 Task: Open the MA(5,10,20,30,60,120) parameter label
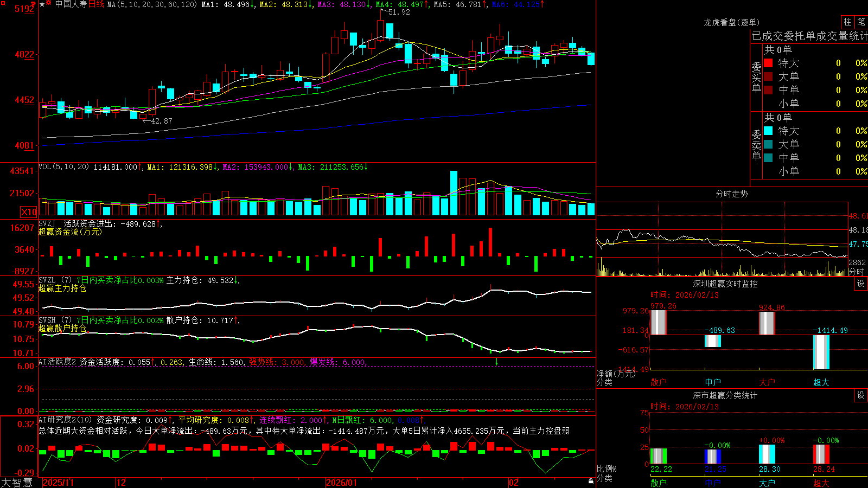(152, 4)
